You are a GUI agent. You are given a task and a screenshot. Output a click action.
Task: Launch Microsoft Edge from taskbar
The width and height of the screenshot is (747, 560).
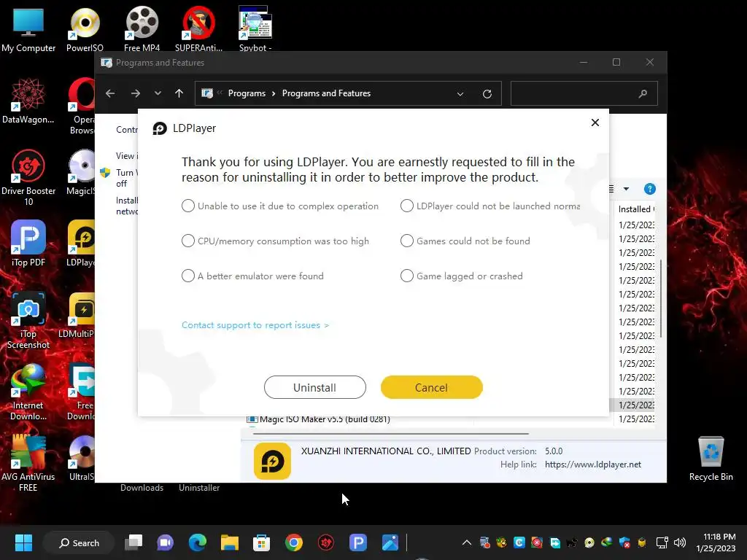pos(197,542)
